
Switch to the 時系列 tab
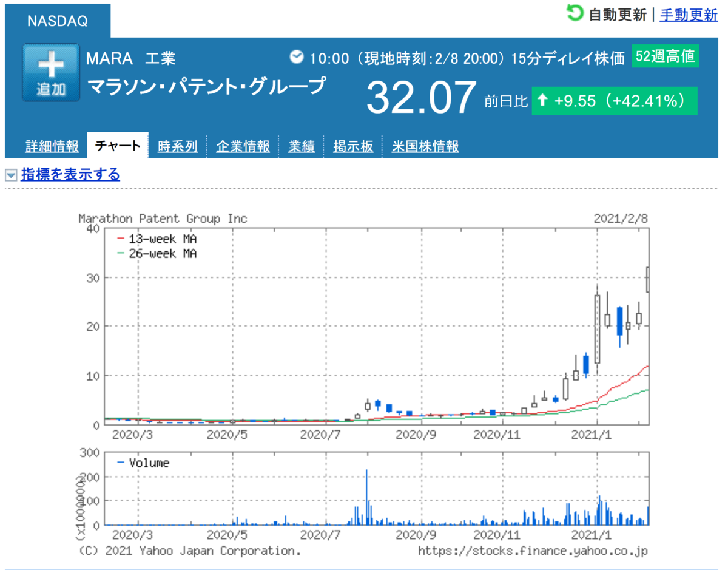coord(178,146)
